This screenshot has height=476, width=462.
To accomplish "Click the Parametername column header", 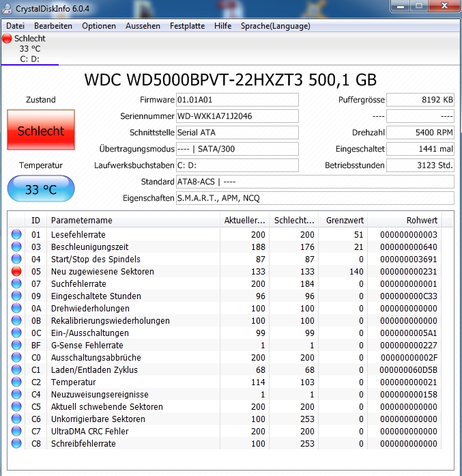I will pyautogui.click(x=134, y=221).
